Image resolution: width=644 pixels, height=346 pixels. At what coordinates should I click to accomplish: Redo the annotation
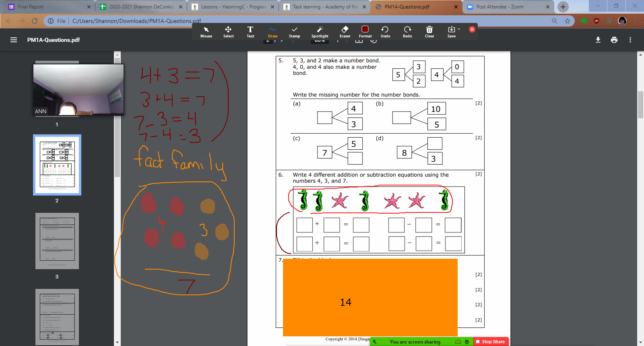point(407,32)
